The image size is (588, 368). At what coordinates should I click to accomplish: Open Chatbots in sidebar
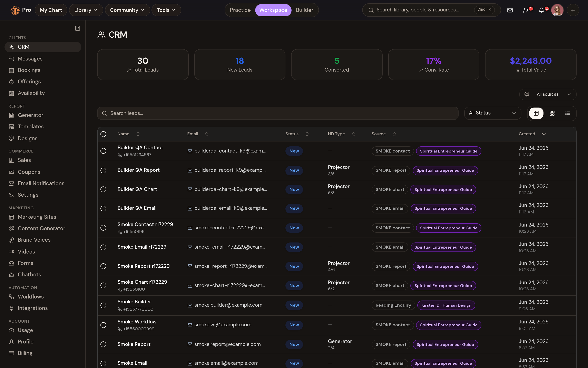pos(43,275)
